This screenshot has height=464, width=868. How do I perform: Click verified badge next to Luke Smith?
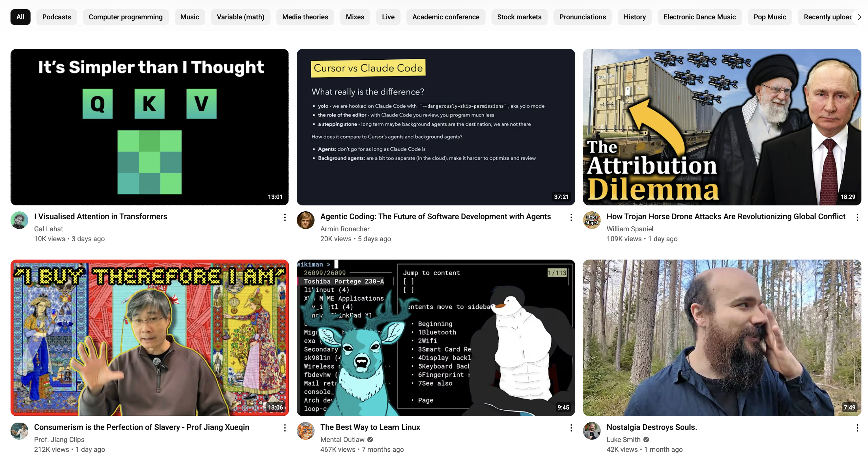[646, 439]
